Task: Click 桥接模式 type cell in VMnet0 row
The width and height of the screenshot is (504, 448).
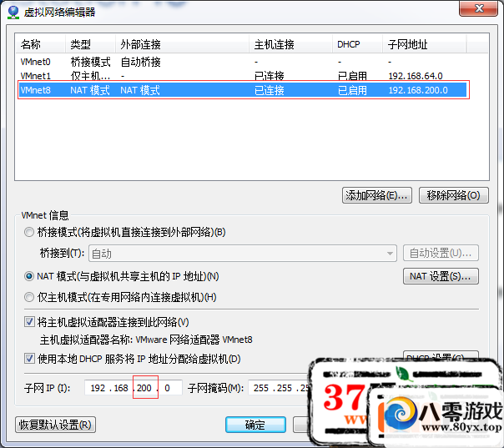Action: tap(90, 62)
